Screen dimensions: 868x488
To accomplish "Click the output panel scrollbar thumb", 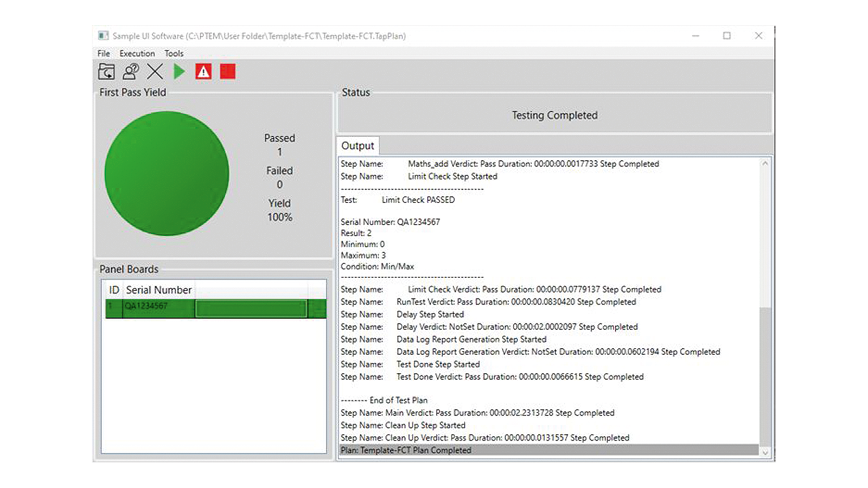I will [764, 374].
